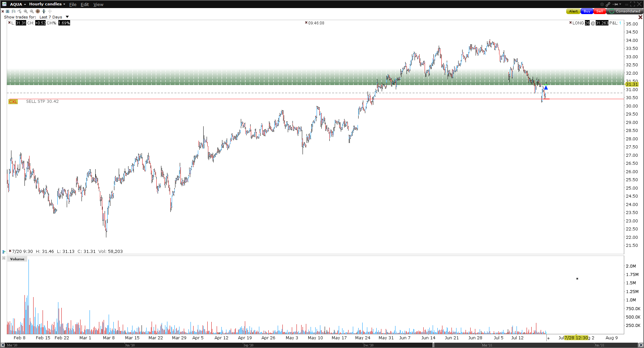Click the zoom in magnifier icon
The width and height of the screenshot is (644, 348).
tap(25, 11)
